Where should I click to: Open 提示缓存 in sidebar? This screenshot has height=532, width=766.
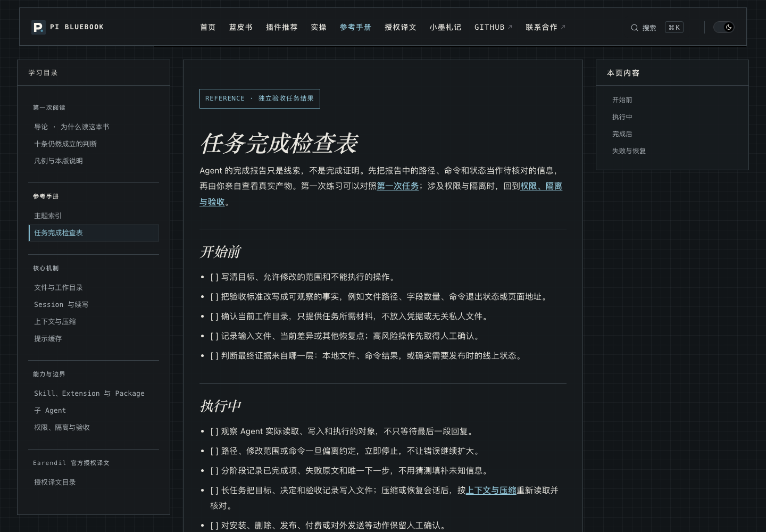48,338
